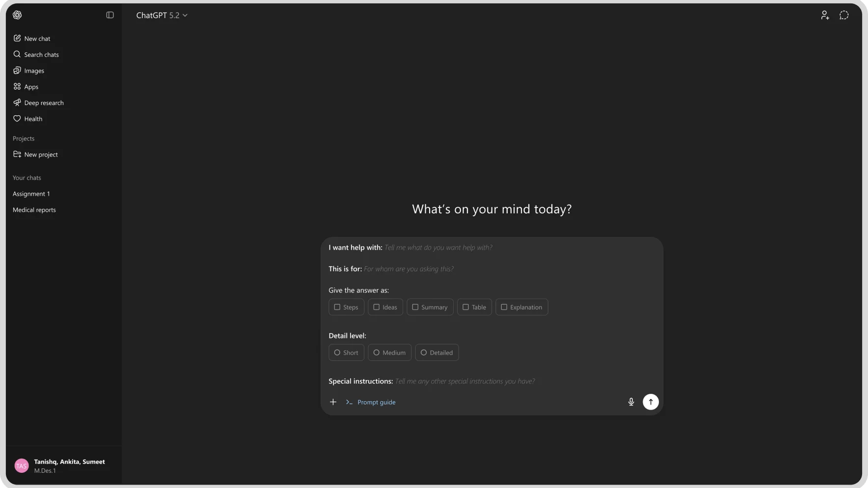Screen dimensions: 868x488
Task: Open the ChatGPT 5.2 model dropdown
Action: pyautogui.click(x=162, y=15)
